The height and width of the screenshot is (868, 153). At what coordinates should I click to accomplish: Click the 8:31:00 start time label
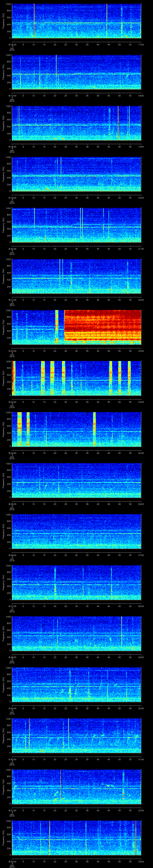tap(12, 811)
